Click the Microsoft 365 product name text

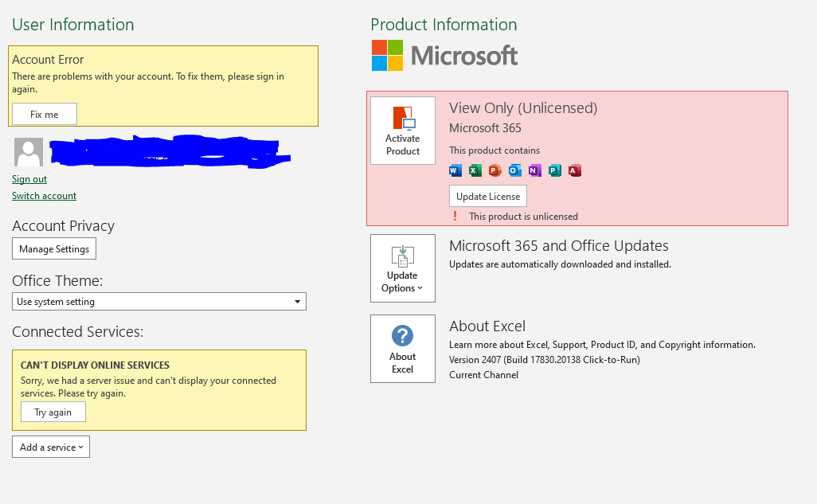[x=485, y=127]
